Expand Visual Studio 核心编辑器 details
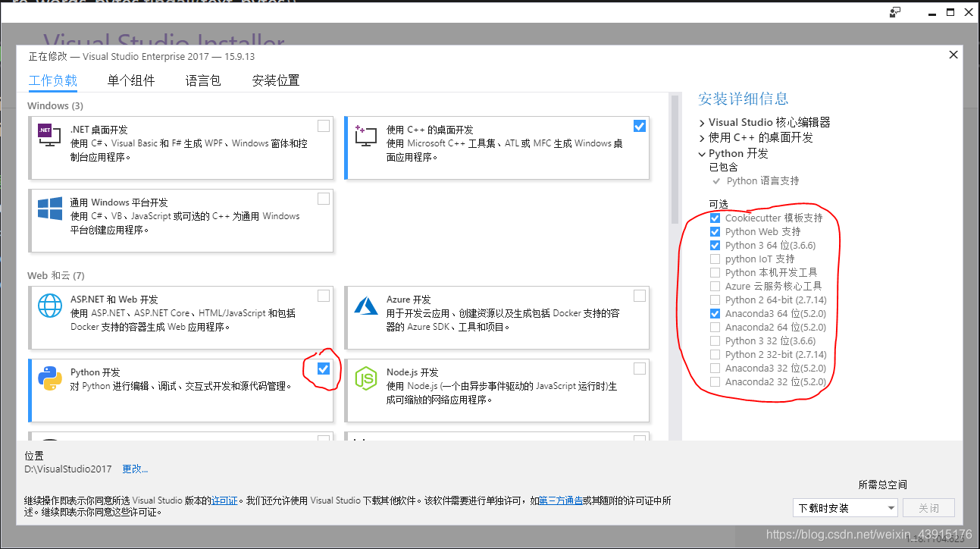The width and height of the screenshot is (980, 549). [x=702, y=122]
